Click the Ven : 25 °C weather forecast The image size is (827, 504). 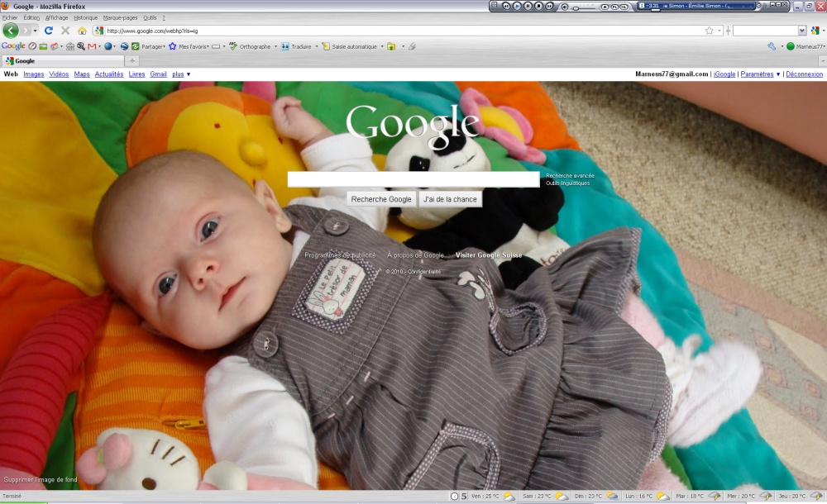tap(493, 496)
